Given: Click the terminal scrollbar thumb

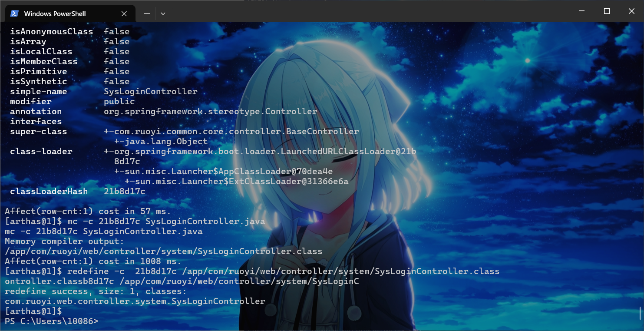Looking at the screenshot, I should point(641,313).
